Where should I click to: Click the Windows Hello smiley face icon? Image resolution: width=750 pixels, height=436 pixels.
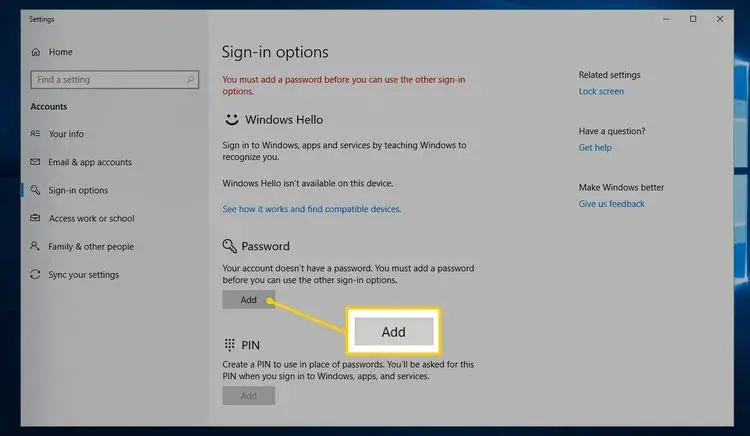point(232,120)
